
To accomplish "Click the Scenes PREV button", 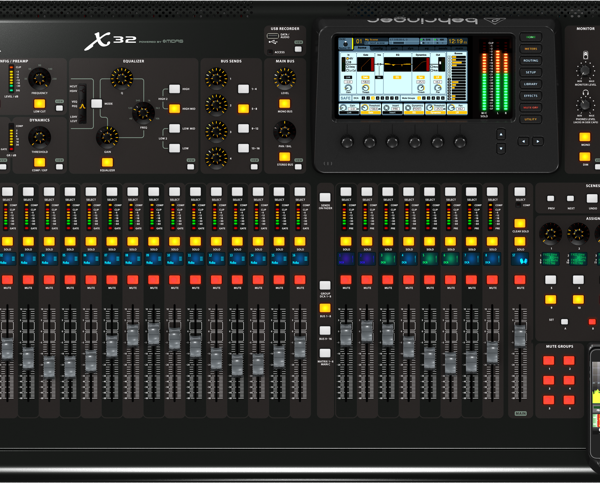I will 551,199.
